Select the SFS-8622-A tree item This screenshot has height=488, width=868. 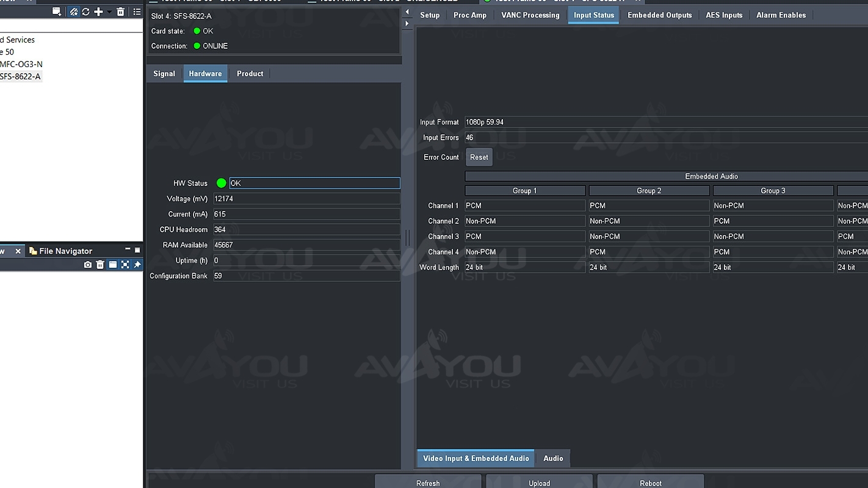click(20, 76)
